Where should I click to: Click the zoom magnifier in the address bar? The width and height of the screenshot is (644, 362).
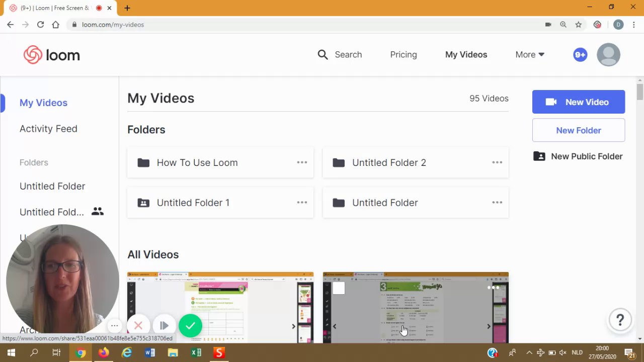563,25
